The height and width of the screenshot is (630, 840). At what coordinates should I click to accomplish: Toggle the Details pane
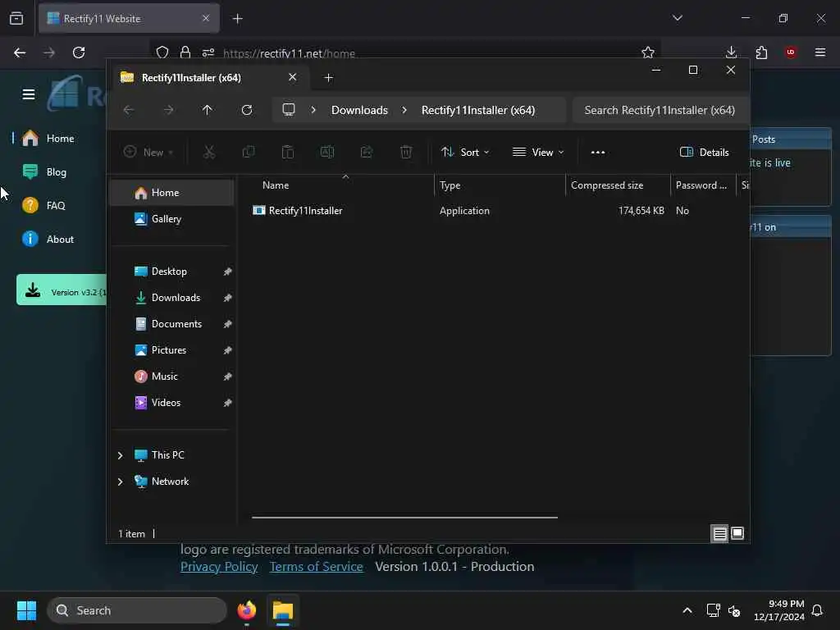[x=704, y=152]
